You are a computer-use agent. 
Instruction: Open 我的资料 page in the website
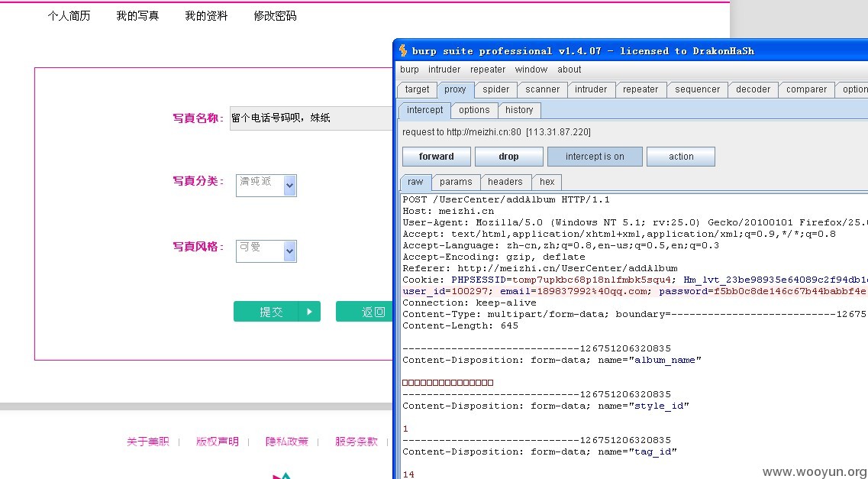click(x=206, y=16)
